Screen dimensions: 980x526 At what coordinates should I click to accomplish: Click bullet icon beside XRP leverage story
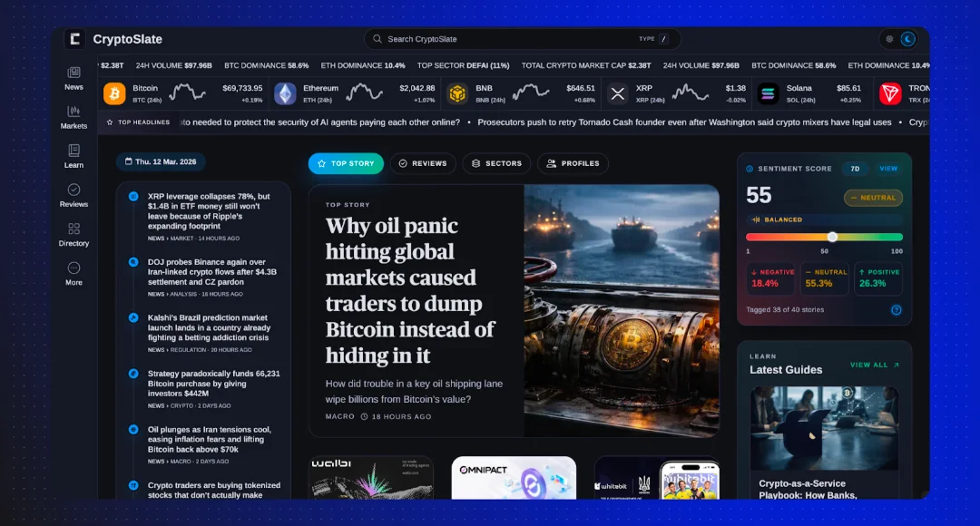coord(133,196)
